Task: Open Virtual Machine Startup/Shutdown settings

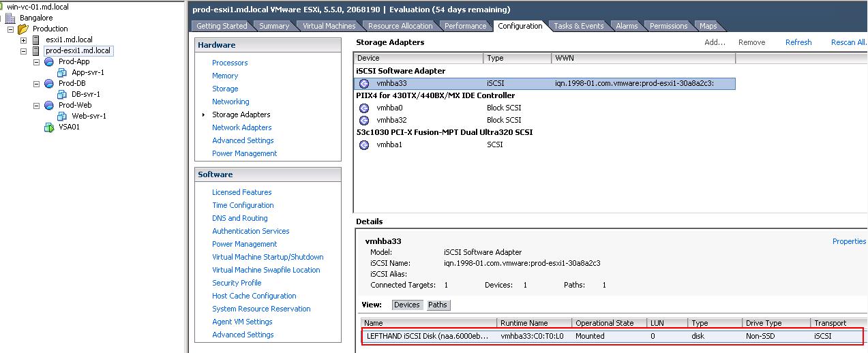Action: pos(267,257)
